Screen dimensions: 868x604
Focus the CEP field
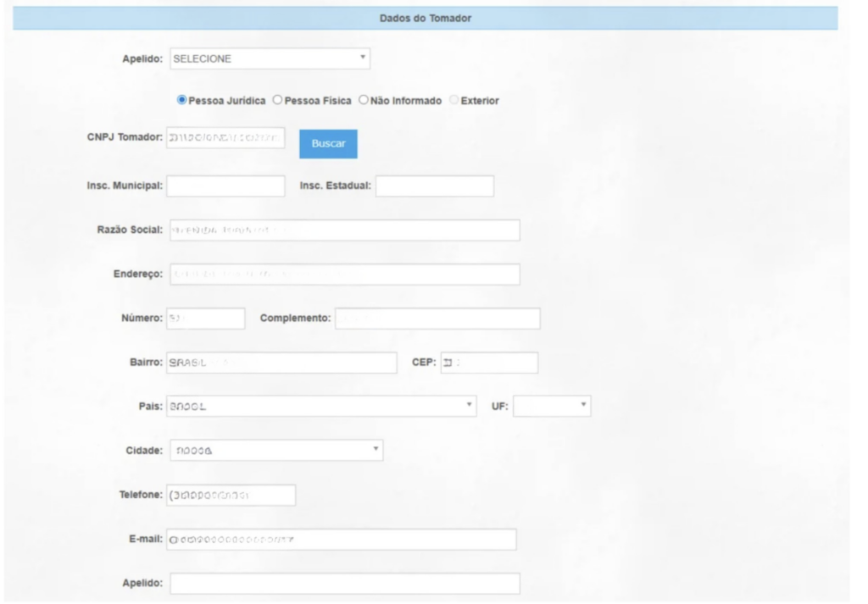coord(488,363)
